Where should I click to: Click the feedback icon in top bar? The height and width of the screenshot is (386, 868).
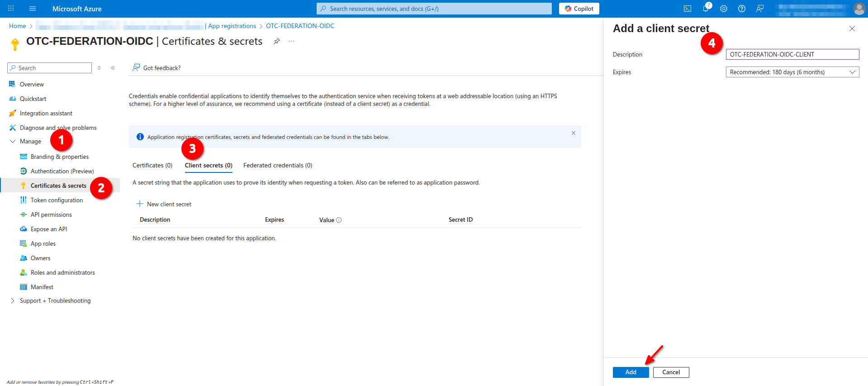pos(760,9)
